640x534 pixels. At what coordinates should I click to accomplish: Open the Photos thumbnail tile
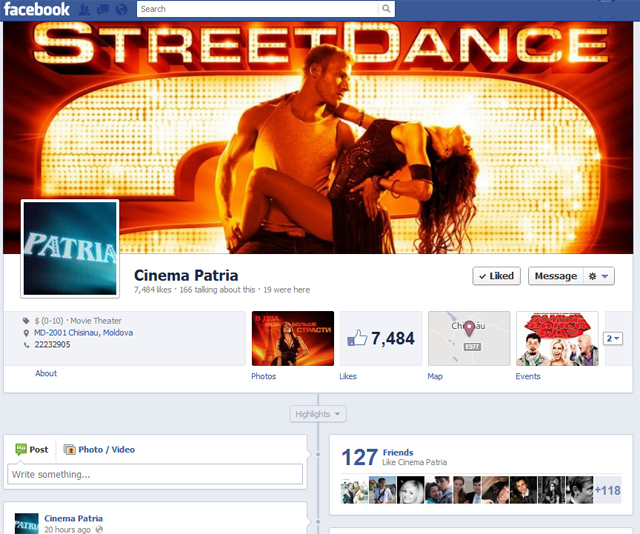pos(293,338)
